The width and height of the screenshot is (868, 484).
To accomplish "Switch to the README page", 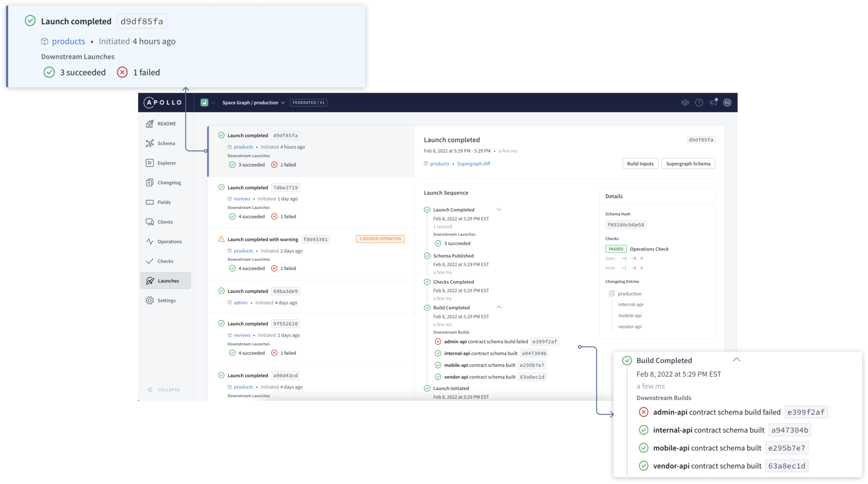I will click(x=150, y=123).
